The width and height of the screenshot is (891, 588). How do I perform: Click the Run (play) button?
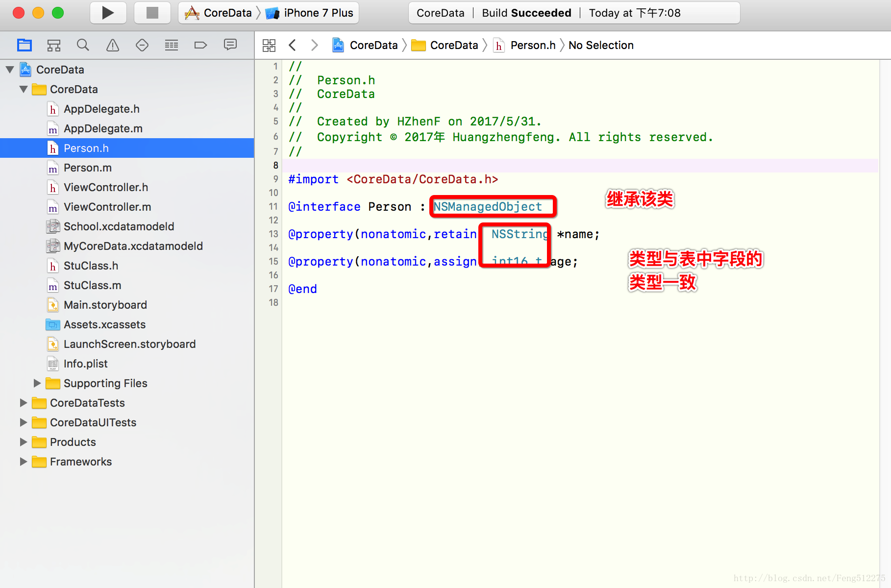(x=108, y=13)
